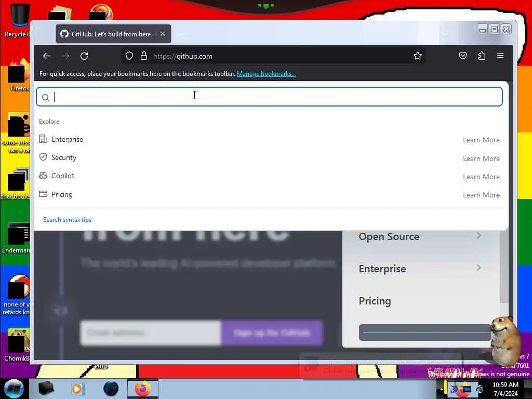The width and height of the screenshot is (532, 399).
Task: Expand the Enterprise menu chevron in side panel
Action: pyautogui.click(x=478, y=268)
